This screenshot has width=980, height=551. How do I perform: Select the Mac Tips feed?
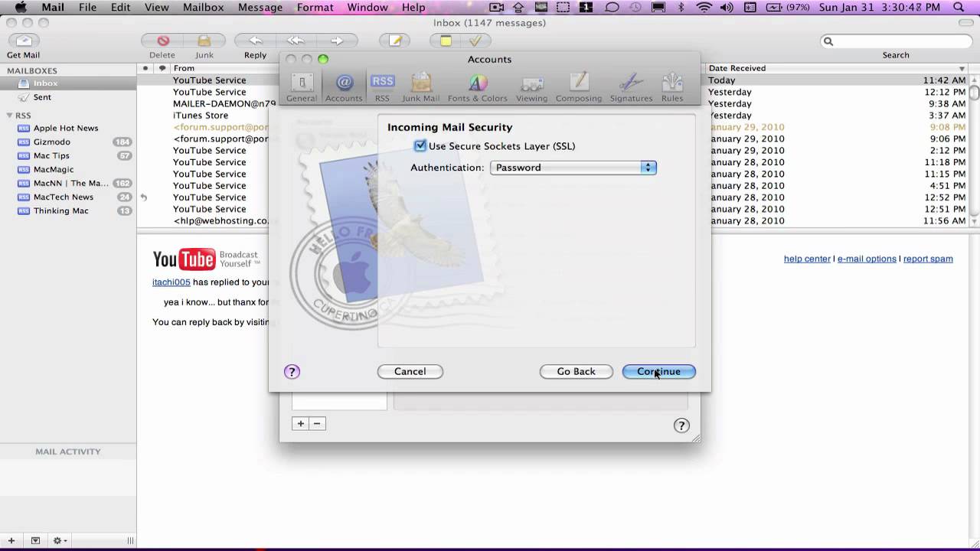(68, 156)
